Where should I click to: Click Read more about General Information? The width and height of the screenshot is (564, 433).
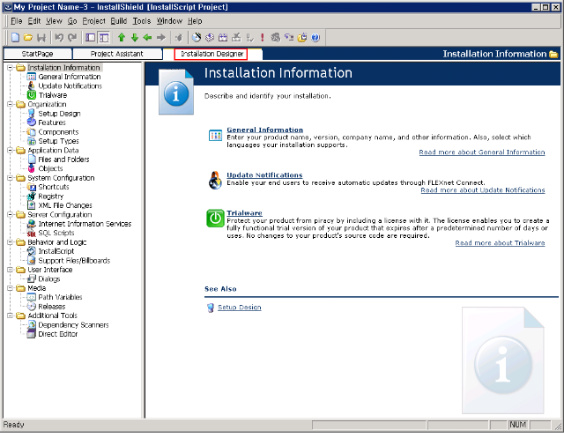coord(482,152)
